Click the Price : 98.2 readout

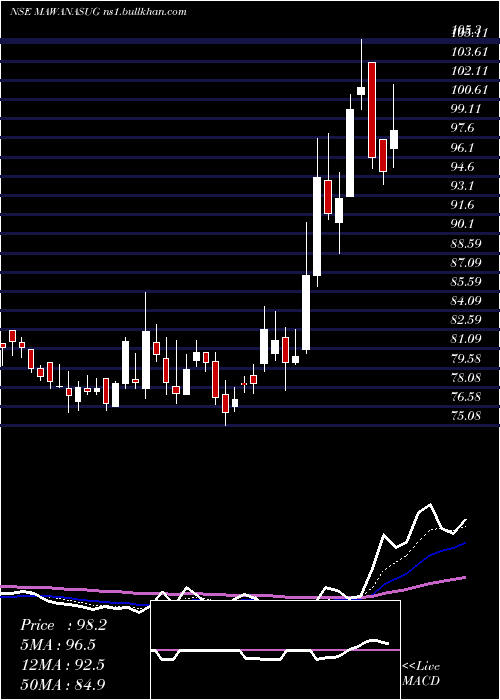click(x=63, y=625)
